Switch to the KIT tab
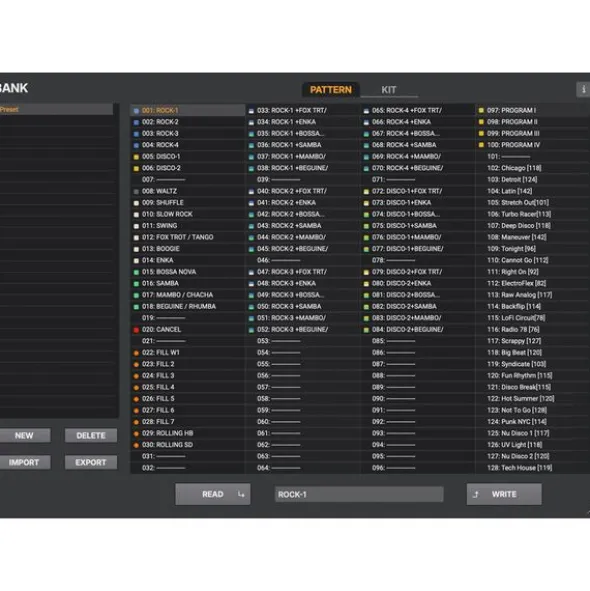Screen dimensions: 590x591 pyautogui.click(x=389, y=90)
